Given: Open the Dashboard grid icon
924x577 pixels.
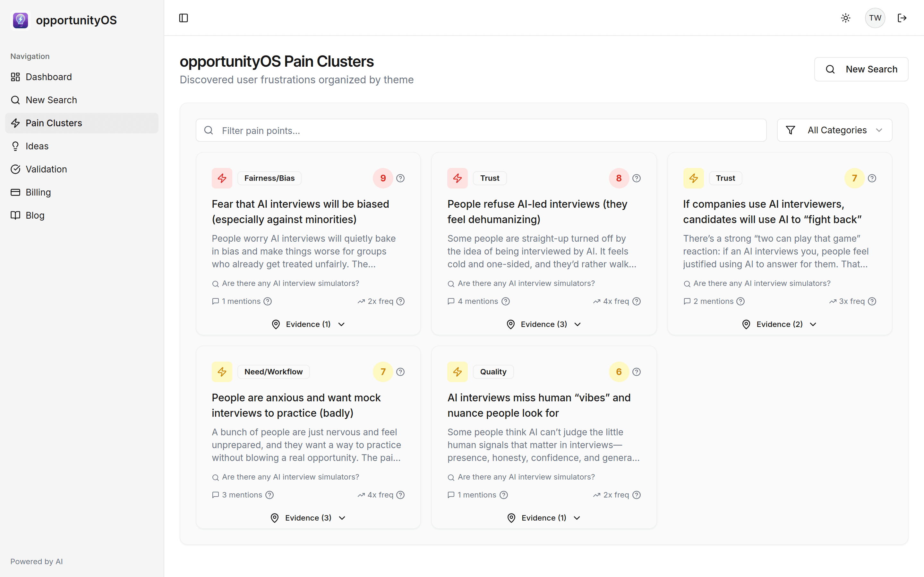Looking at the screenshot, I should (x=15, y=77).
